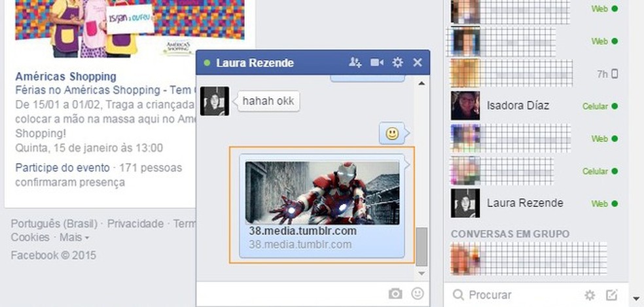Click 'Participe do evento' link
Screen dimensions: 644x307
click(x=62, y=168)
